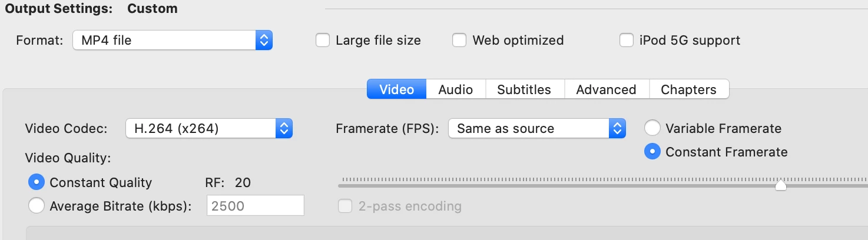The width and height of the screenshot is (868, 240).
Task: Select Variable Framerate radio button
Action: [652, 128]
